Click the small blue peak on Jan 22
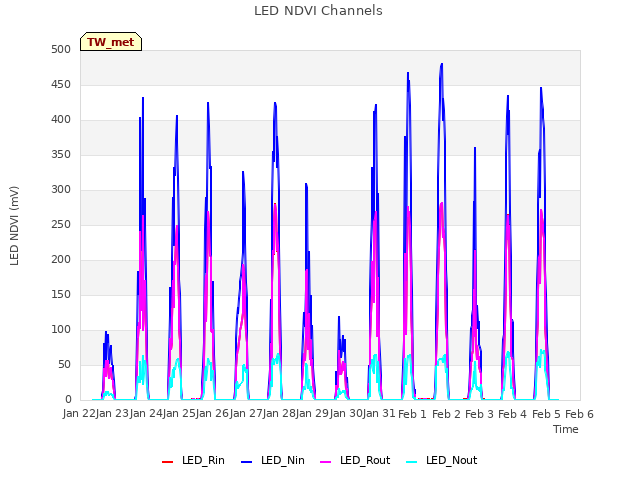 tap(106, 332)
